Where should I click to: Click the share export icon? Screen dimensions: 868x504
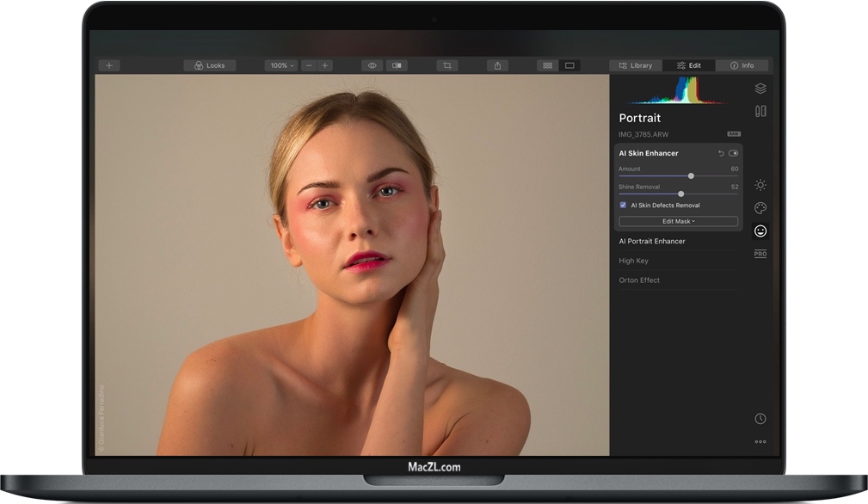click(x=497, y=65)
